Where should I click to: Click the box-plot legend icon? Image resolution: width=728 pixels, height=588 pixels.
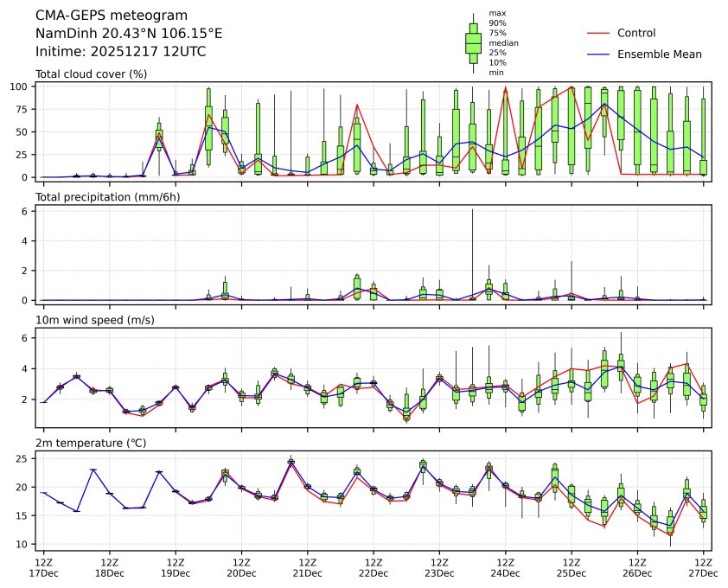click(473, 43)
